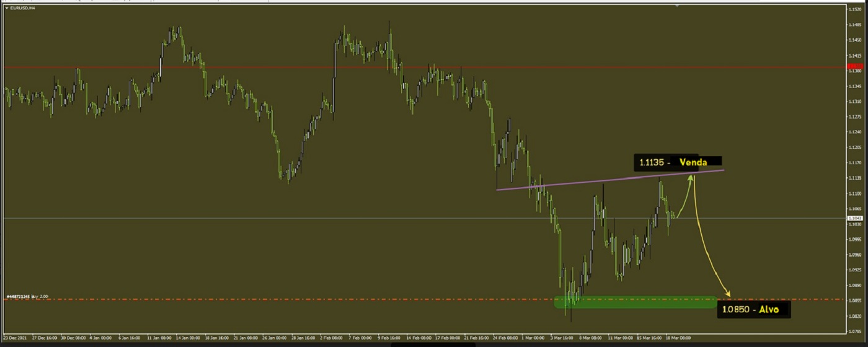Screen dimensions: 868x347
Task: Click the 1.1240 price scale level
Action: pos(855,132)
